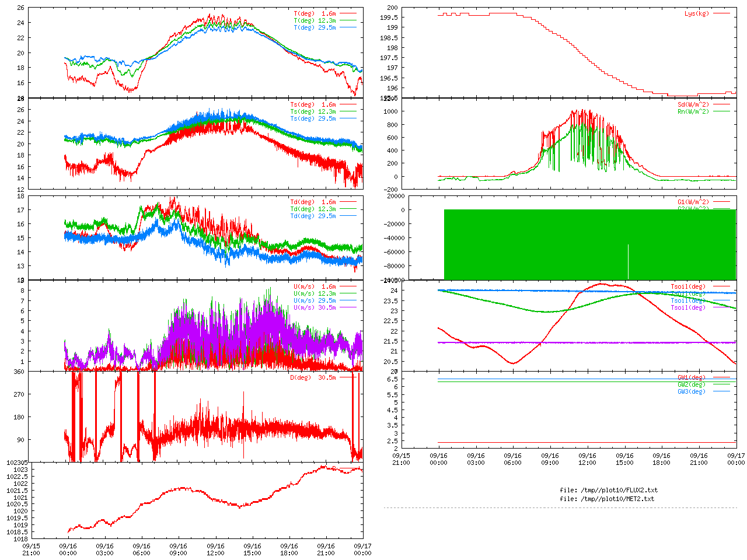The height and width of the screenshot is (560, 747).
Task: Click the blue T(deg) 29.5m legend line
Action: point(348,27)
